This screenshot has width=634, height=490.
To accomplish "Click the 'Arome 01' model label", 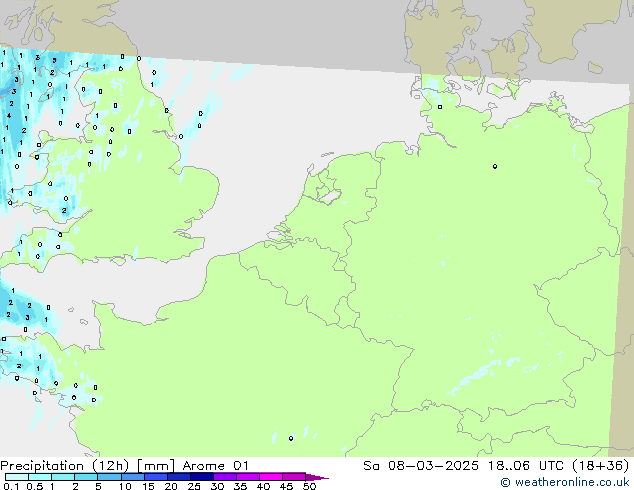I will tap(215, 466).
